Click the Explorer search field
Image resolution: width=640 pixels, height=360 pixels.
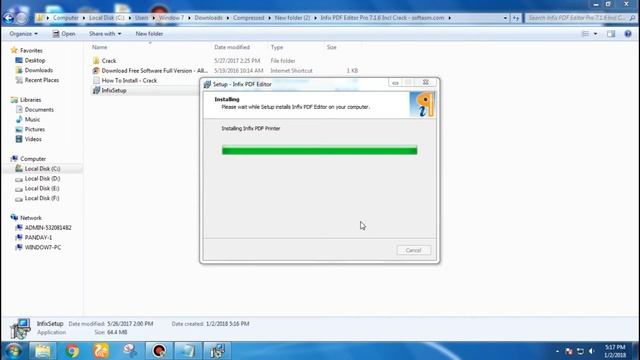(580, 18)
